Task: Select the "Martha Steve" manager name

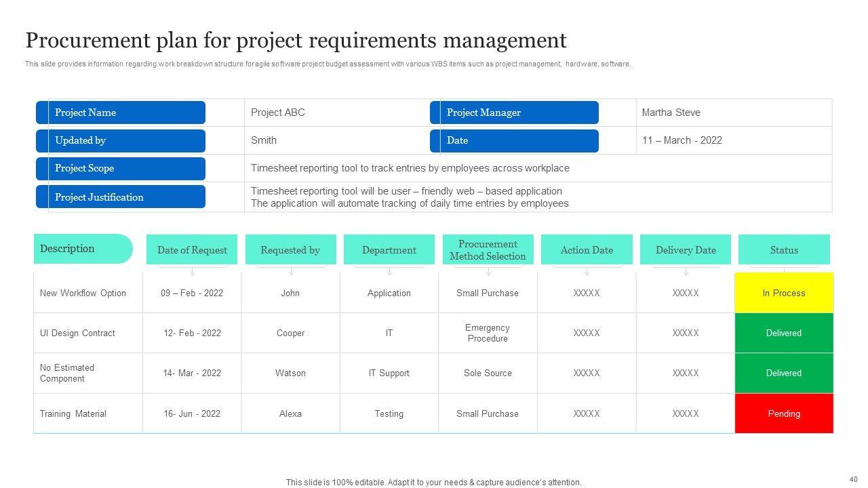Action: (671, 113)
